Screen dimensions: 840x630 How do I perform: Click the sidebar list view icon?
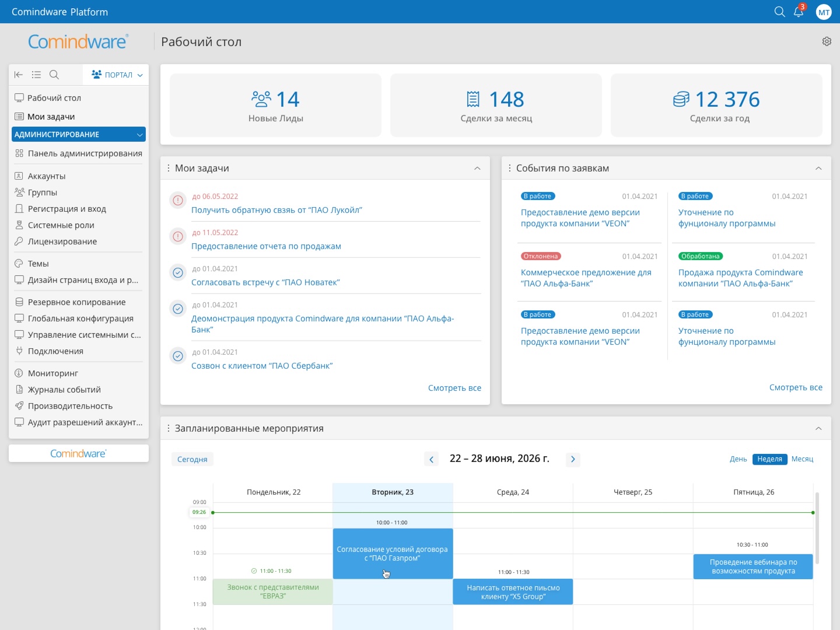coord(36,75)
